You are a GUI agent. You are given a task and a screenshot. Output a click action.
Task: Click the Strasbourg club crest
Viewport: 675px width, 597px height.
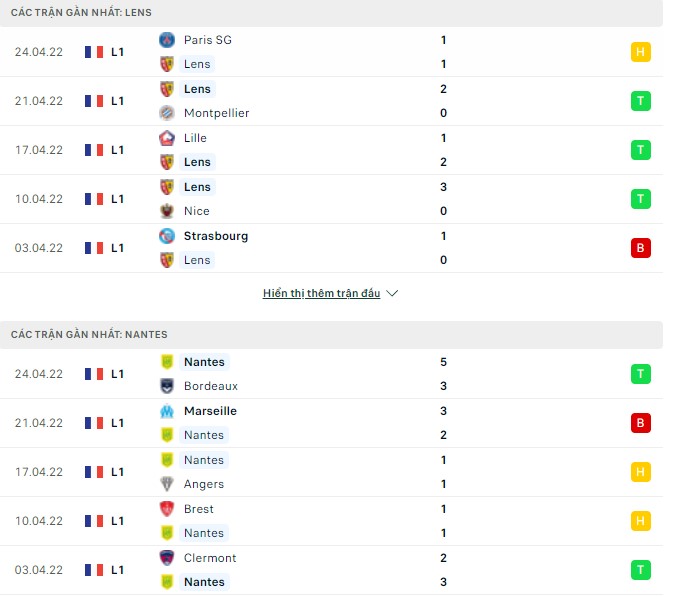tap(167, 236)
